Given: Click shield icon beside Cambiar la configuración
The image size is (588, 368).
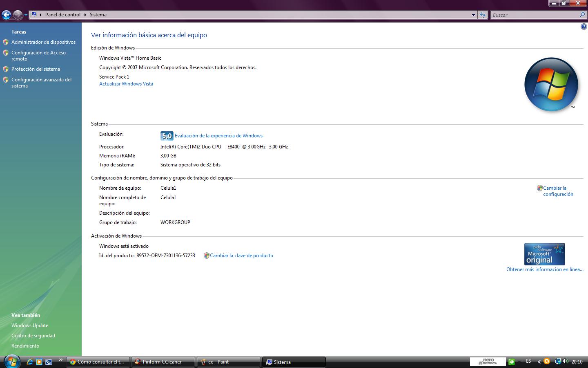Looking at the screenshot, I should point(539,188).
